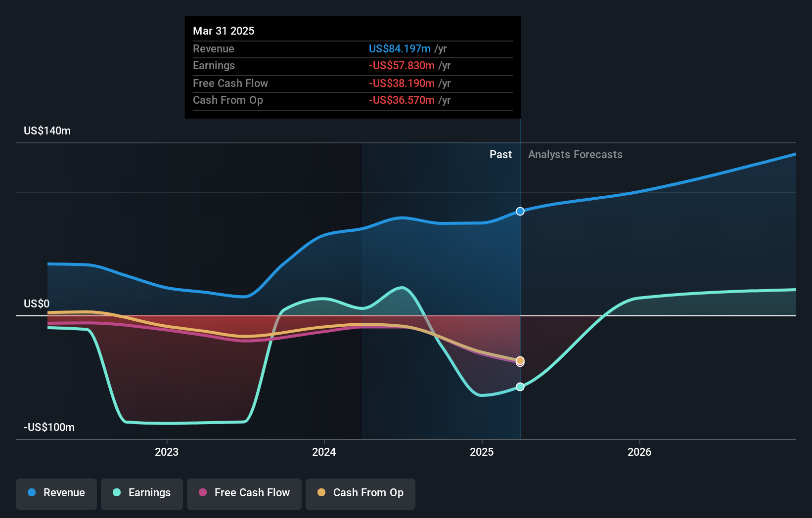Image resolution: width=812 pixels, height=518 pixels.
Task: Click the -US$100m y-axis label
Action: (49, 427)
